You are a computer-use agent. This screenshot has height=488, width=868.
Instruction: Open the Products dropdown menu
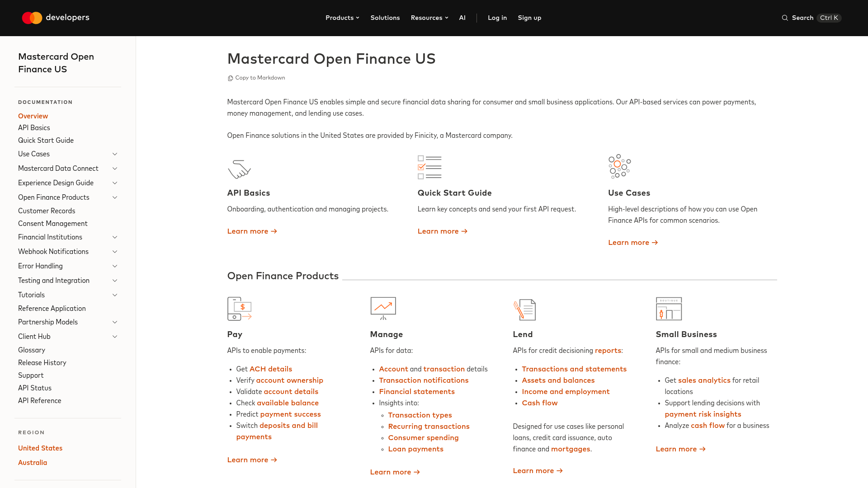tap(342, 18)
